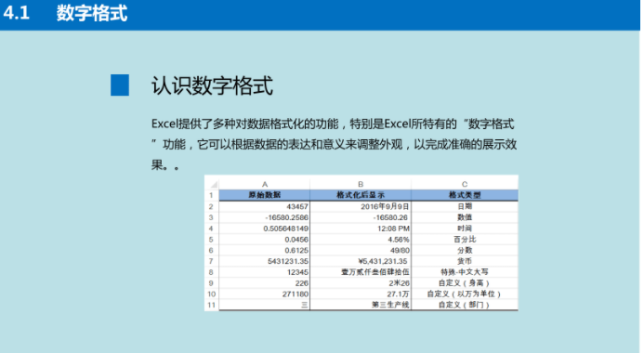Select the cell containing 271180
Viewport: 644px width, 353px height.
point(265,294)
